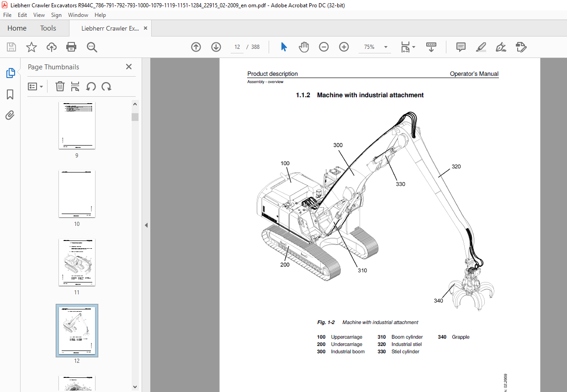Image resolution: width=567 pixels, height=392 pixels.
Task: Click the Save file icon
Action: [x=11, y=47]
